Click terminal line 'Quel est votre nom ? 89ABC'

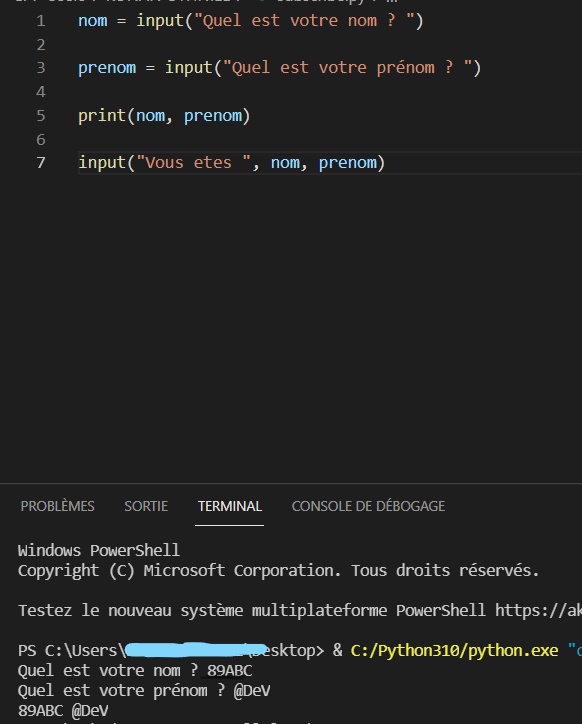[x=135, y=670]
